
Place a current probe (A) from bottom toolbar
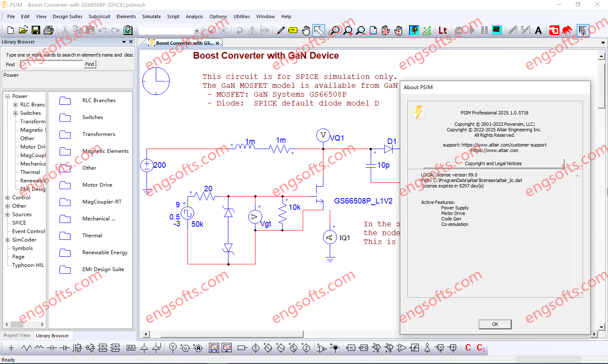tap(198, 348)
